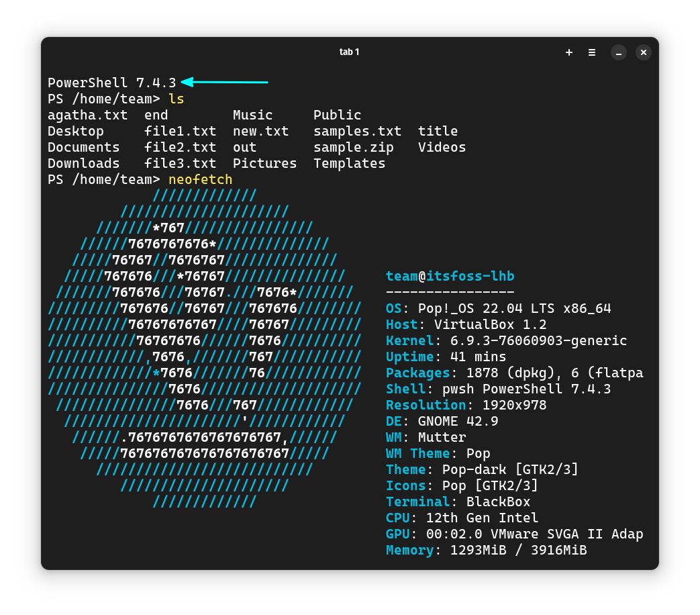Open the hamburger menu

(592, 52)
